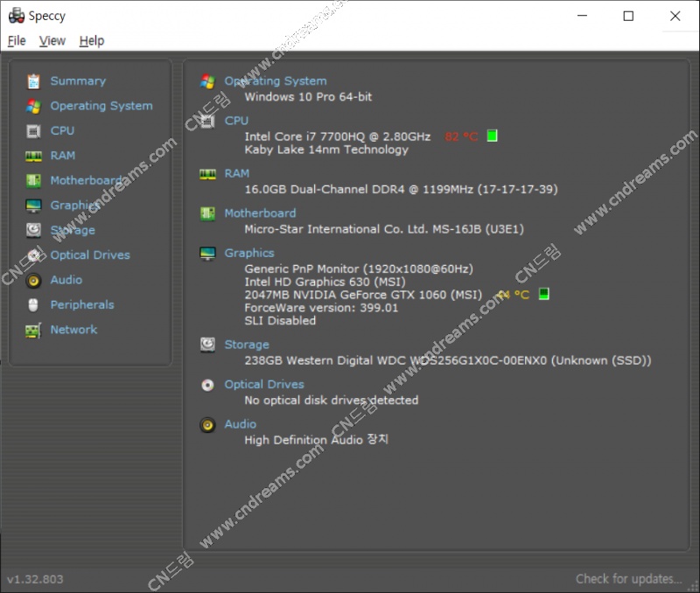The width and height of the screenshot is (700, 593).
Task: Open the View menu
Action: (x=52, y=41)
